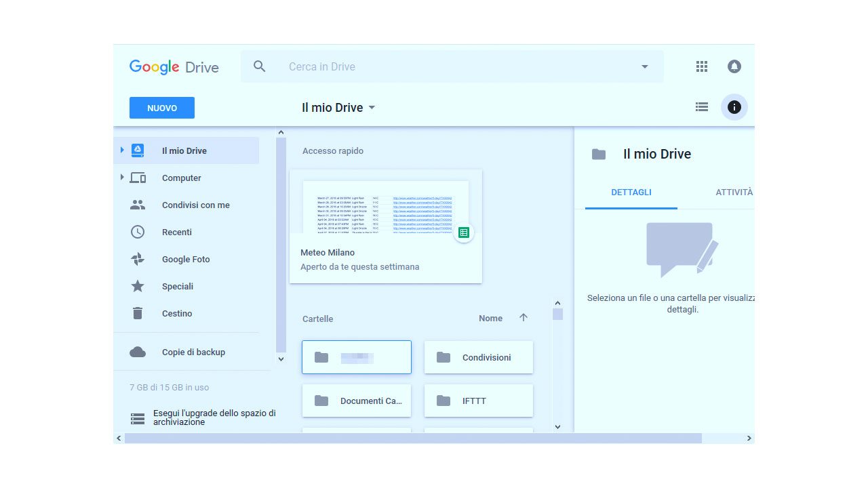This screenshot has height=488, width=868.
Task: Switch to list view layout icon
Action: [x=702, y=107]
